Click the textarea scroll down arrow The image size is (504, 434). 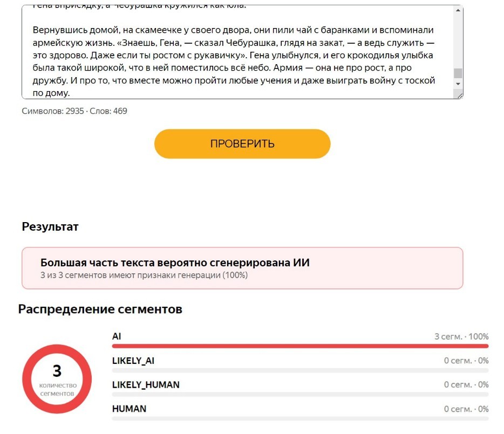tap(458, 84)
